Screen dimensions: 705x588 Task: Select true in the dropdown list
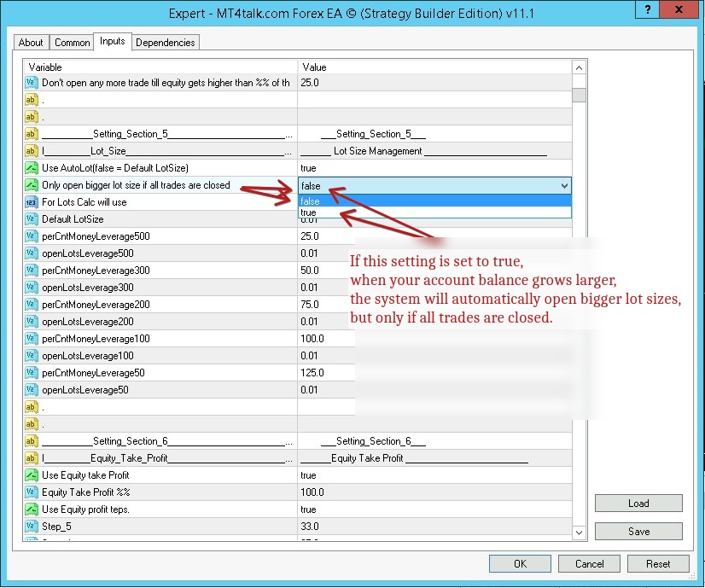click(434, 212)
